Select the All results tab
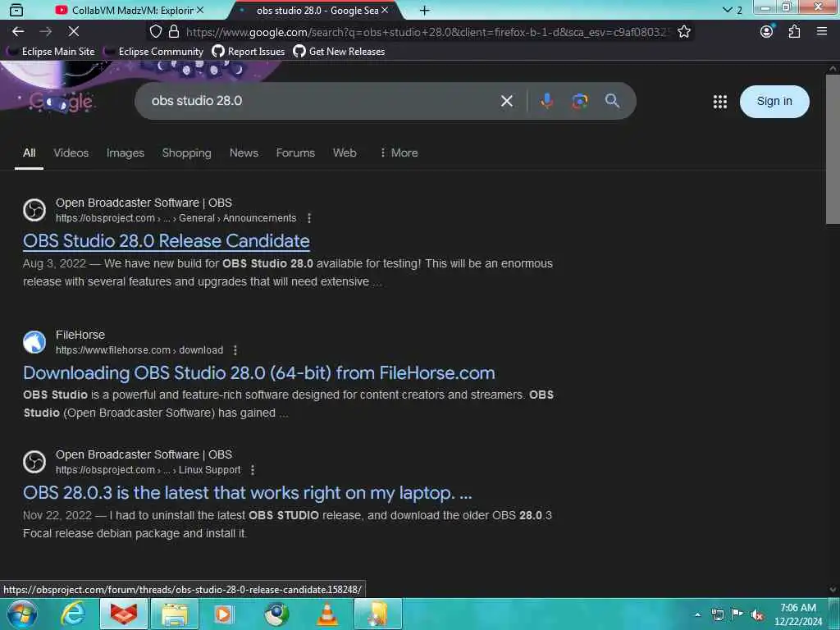 (x=29, y=153)
